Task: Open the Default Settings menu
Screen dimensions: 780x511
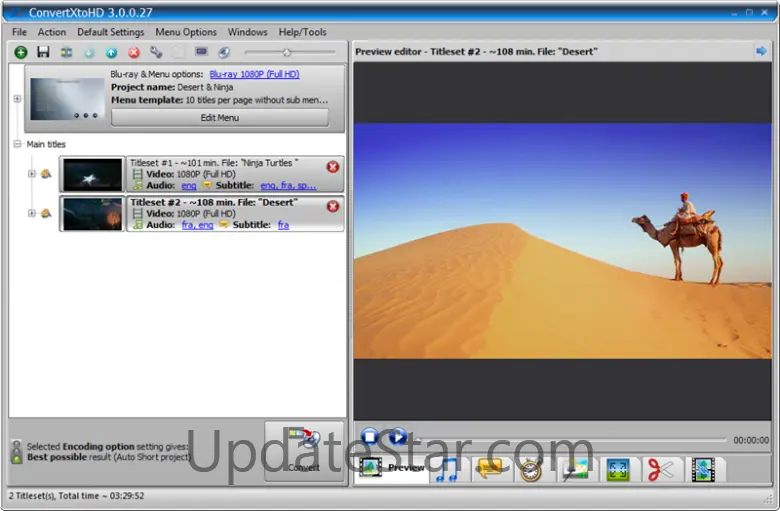Action: tap(110, 32)
